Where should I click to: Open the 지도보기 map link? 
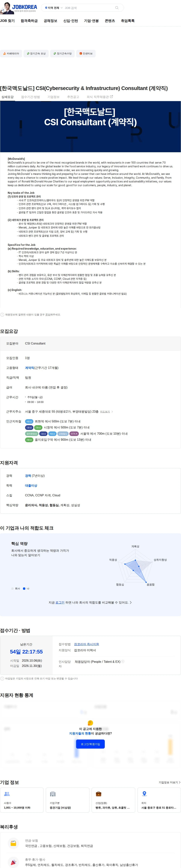[105, 411]
